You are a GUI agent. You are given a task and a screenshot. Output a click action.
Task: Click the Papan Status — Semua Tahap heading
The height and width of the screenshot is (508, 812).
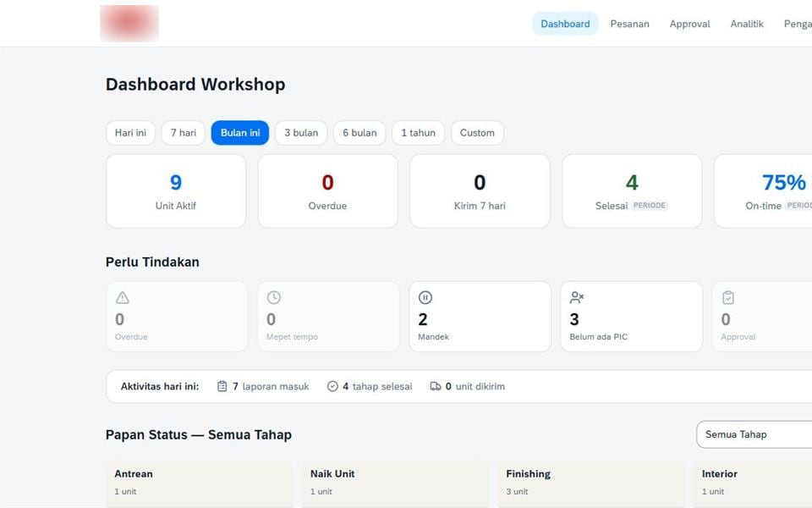198,434
